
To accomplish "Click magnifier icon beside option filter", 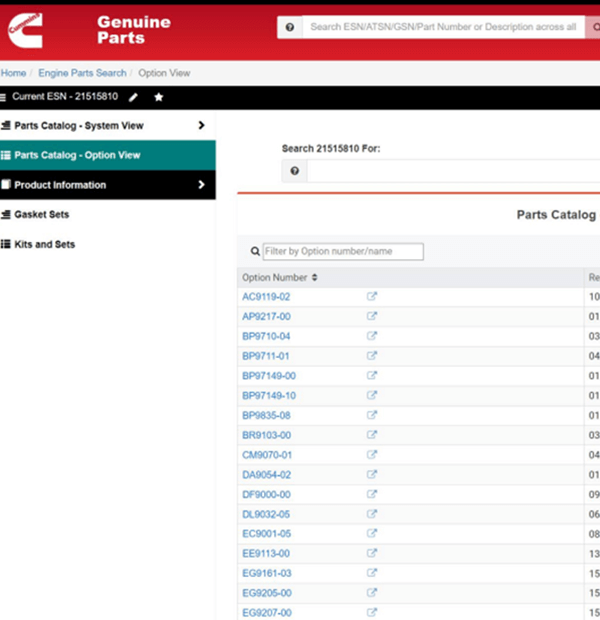I will point(256,251).
